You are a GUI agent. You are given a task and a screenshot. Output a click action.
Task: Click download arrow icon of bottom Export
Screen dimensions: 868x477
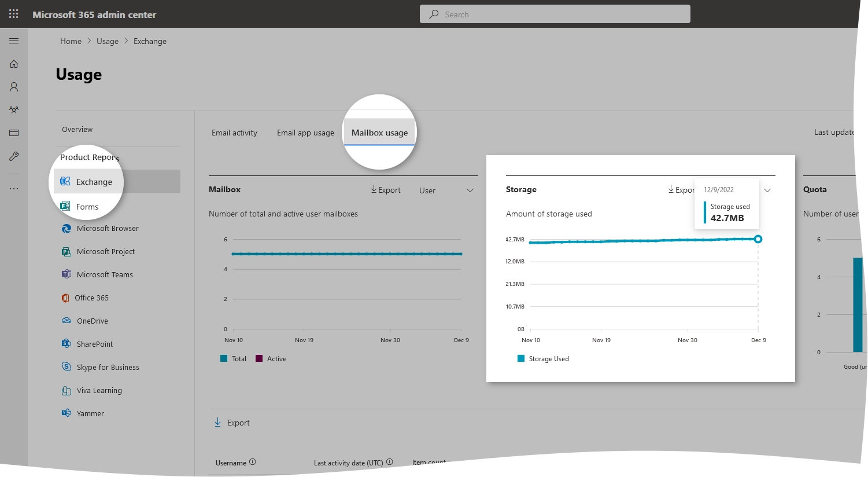tap(217, 423)
